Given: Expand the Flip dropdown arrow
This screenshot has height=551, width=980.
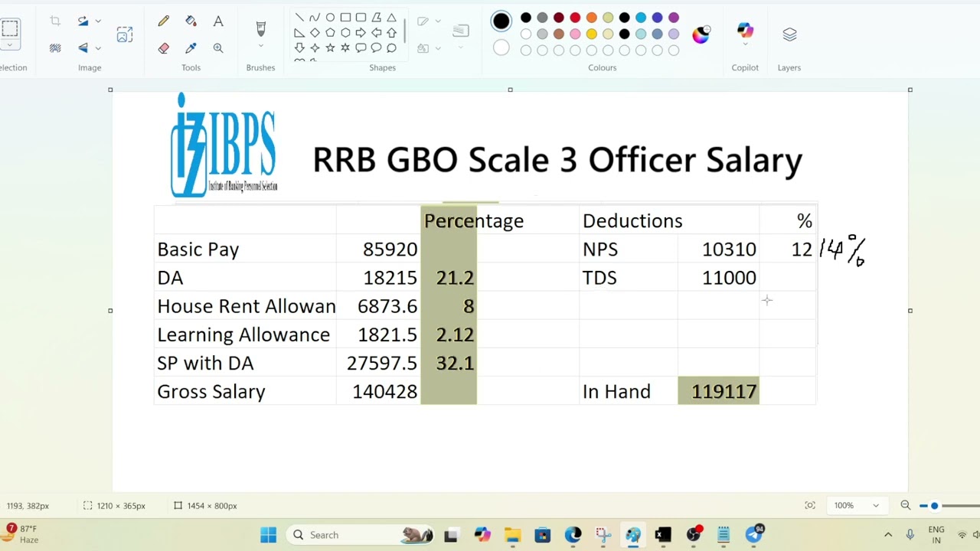Looking at the screenshot, I should pos(98,48).
